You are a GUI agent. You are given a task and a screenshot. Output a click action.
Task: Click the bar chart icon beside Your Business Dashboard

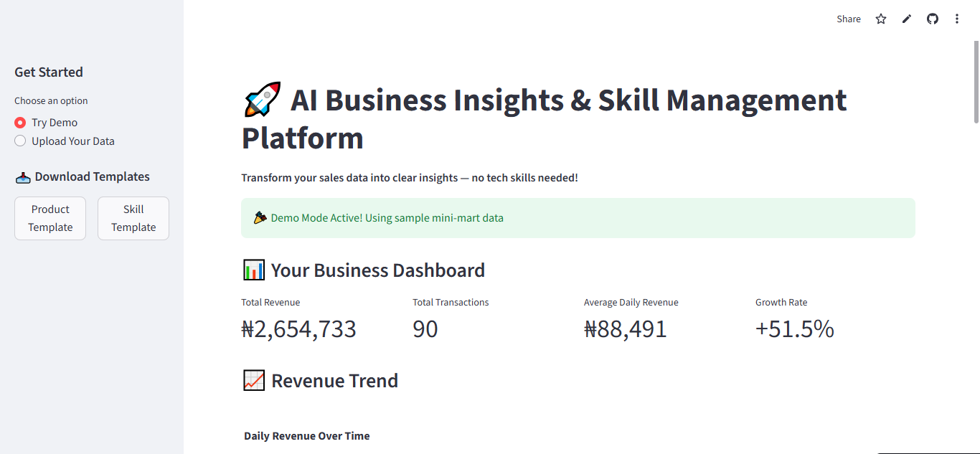(x=253, y=270)
